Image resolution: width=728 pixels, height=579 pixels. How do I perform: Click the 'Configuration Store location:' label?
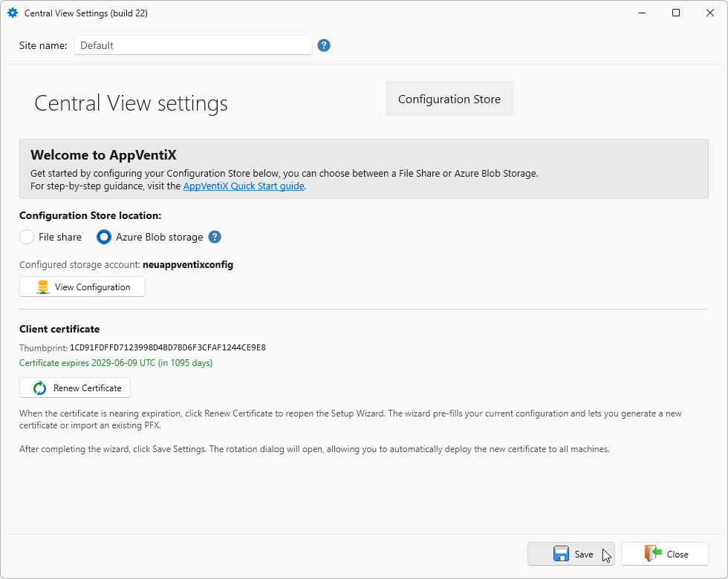click(91, 215)
